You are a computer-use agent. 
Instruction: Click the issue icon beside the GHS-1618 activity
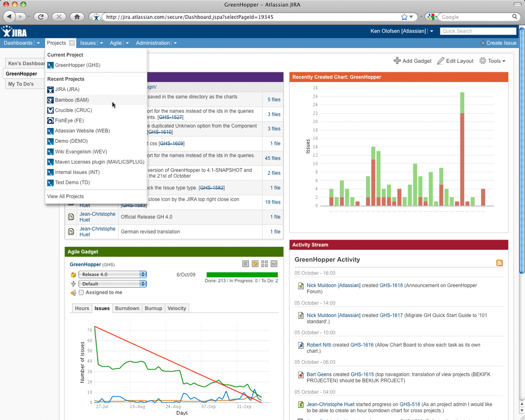tap(301, 286)
